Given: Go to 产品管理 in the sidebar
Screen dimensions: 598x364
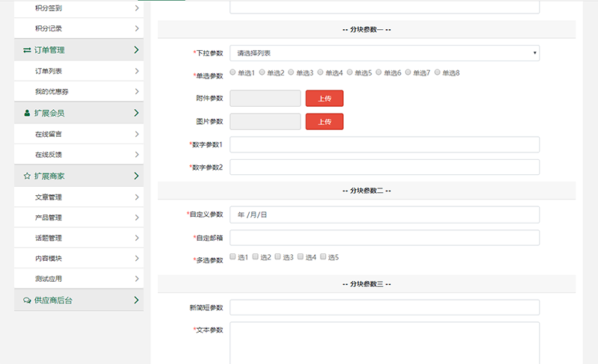Looking at the screenshot, I should point(49,218).
